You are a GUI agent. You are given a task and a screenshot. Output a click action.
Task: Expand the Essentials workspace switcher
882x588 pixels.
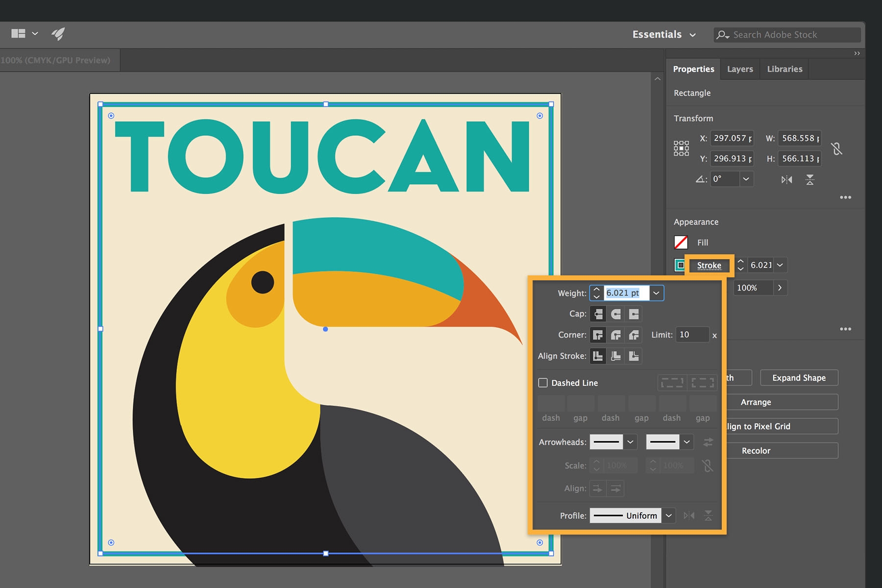click(664, 35)
